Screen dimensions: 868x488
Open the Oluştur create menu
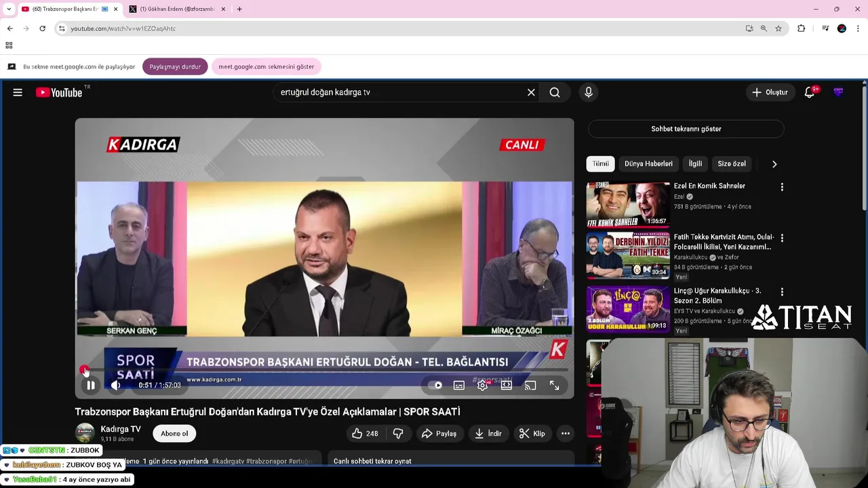point(770,92)
